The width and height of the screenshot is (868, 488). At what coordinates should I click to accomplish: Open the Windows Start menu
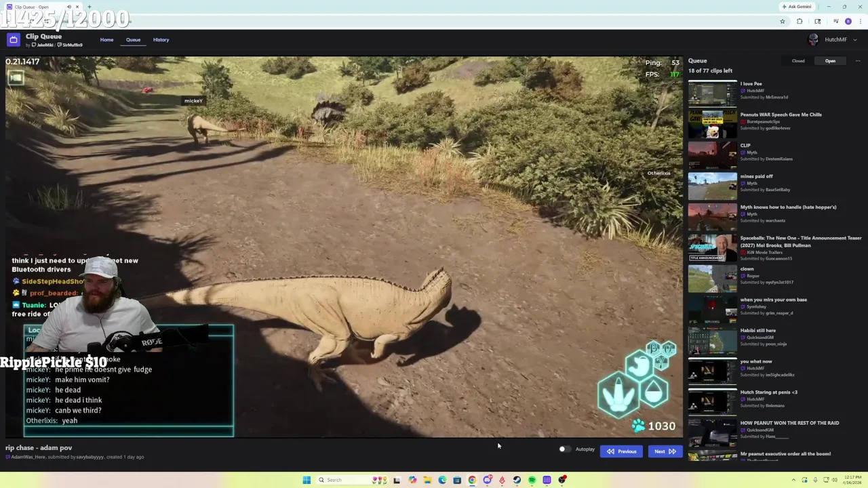[x=307, y=480]
